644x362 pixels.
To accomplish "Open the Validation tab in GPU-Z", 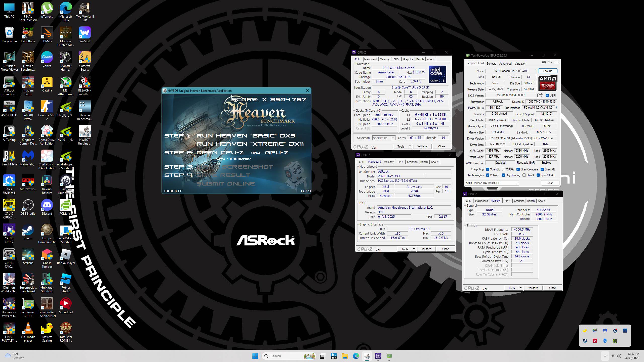I will click(x=520, y=64).
